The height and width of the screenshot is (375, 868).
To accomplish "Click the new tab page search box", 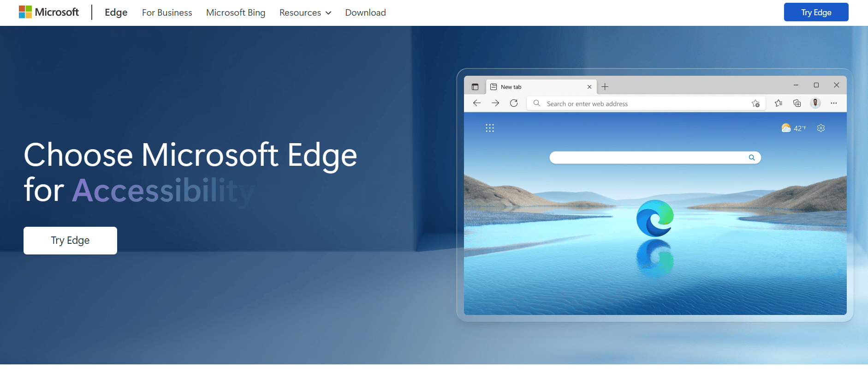I will pos(655,157).
